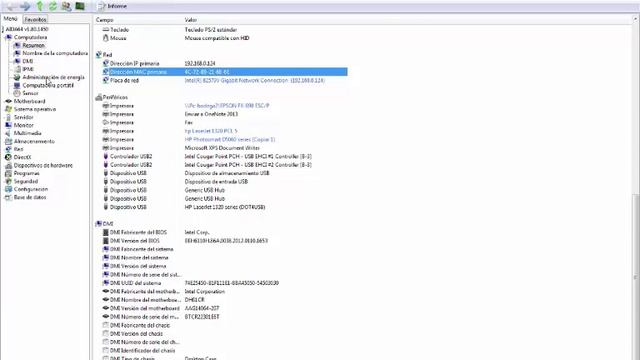640x360 pixels.
Task: Click the green chip icon in the toolbar
Action: [80, 6]
